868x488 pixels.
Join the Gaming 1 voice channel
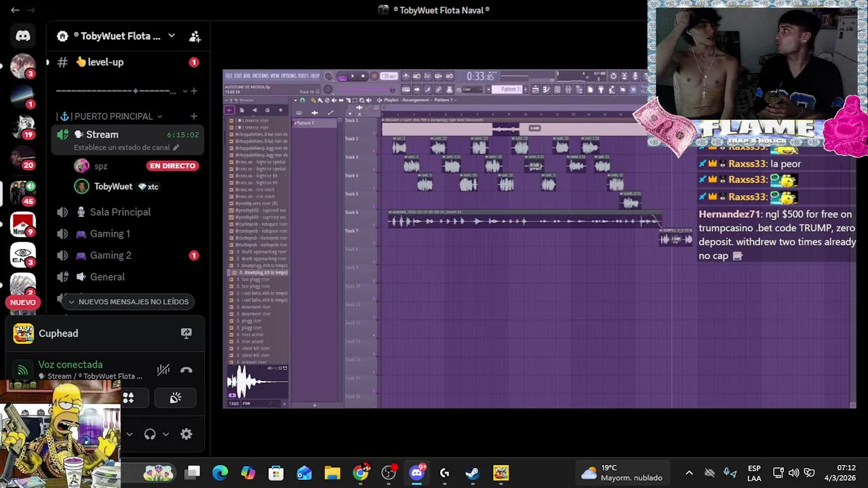(x=127, y=234)
